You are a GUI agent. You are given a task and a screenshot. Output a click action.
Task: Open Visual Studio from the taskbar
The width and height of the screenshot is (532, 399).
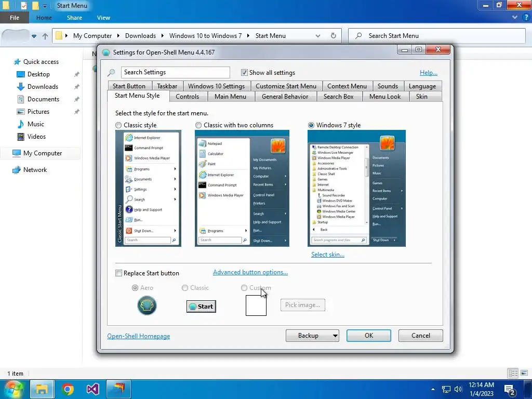[x=92, y=389]
